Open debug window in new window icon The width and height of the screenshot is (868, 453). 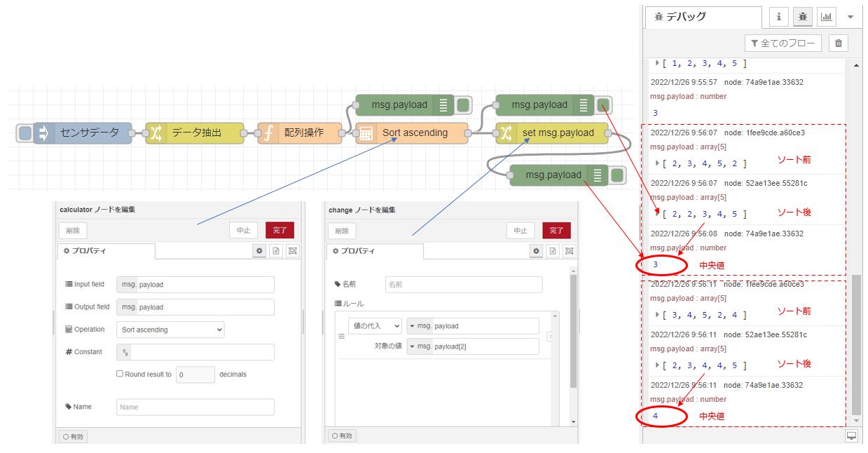(851, 435)
